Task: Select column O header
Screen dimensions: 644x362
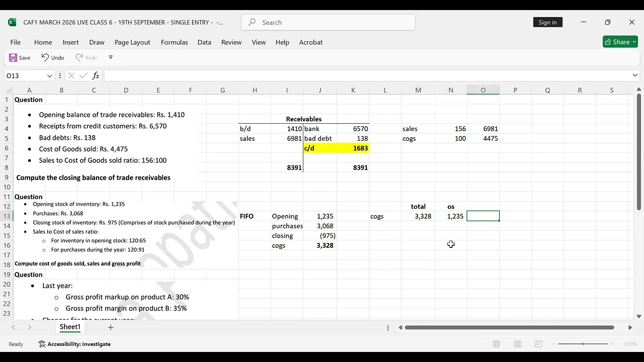Action: click(483, 90)
